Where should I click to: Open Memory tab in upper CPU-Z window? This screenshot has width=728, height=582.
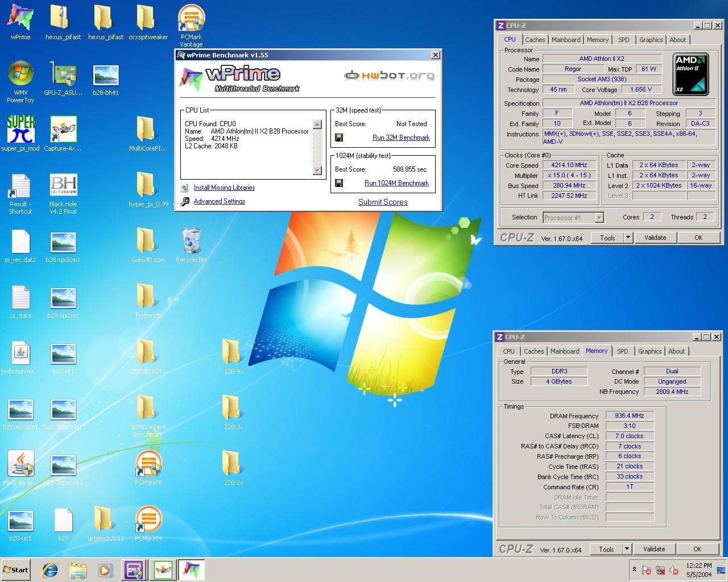pyautogui.click(x=598, y=40)
